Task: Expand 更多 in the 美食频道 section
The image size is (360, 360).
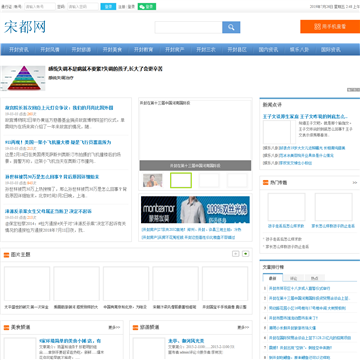Action: point(114,327)
